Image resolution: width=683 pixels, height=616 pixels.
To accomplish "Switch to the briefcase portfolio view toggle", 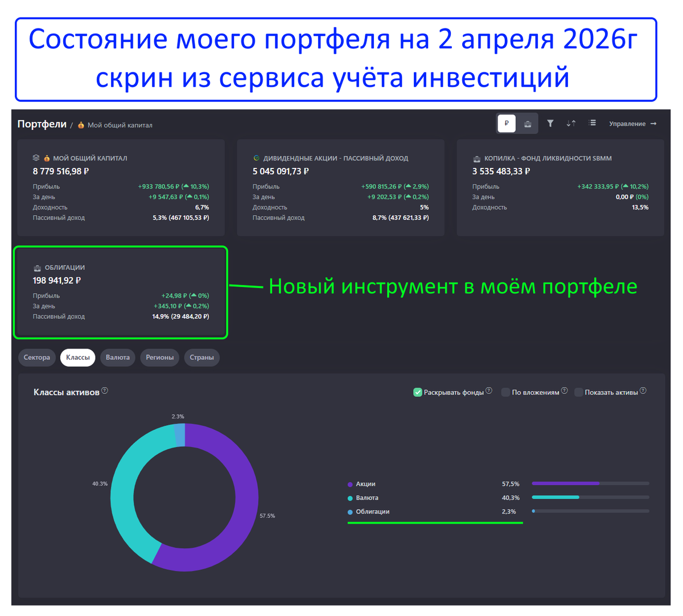I will tap(528, 124).
